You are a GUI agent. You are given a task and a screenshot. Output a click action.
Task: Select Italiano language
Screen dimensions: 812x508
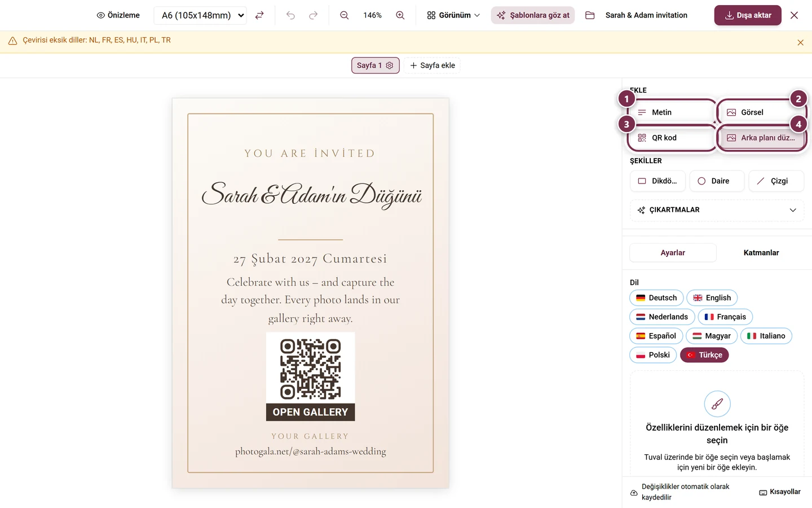click(x=766, y=336)
